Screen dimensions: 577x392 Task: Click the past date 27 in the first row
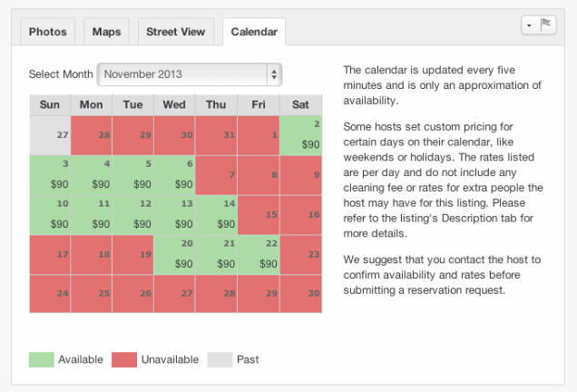click(x=50, y=134)
